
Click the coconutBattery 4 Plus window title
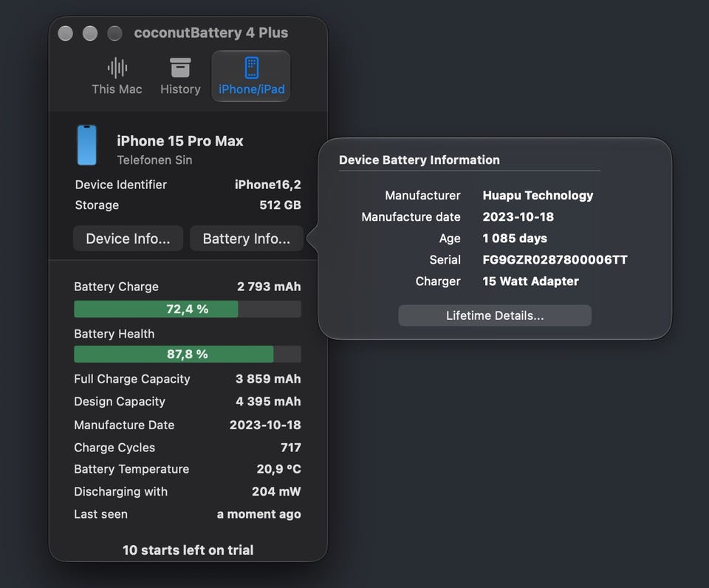tap(211, 33)
